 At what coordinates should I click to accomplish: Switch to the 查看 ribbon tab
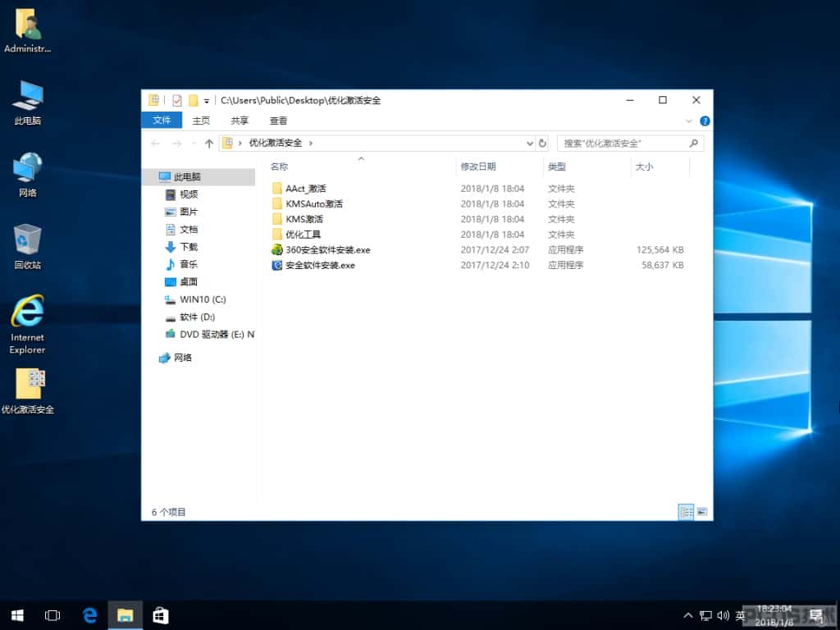pos(279,121)
